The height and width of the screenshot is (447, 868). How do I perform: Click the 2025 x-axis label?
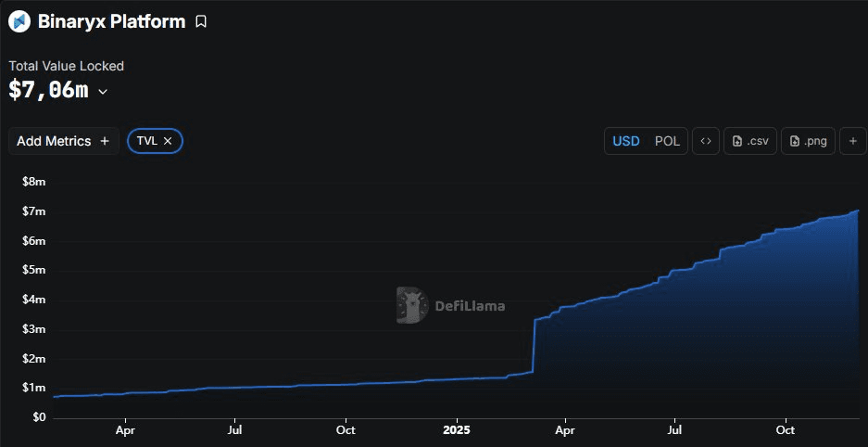pyautogui.click(x=457, y=429)
